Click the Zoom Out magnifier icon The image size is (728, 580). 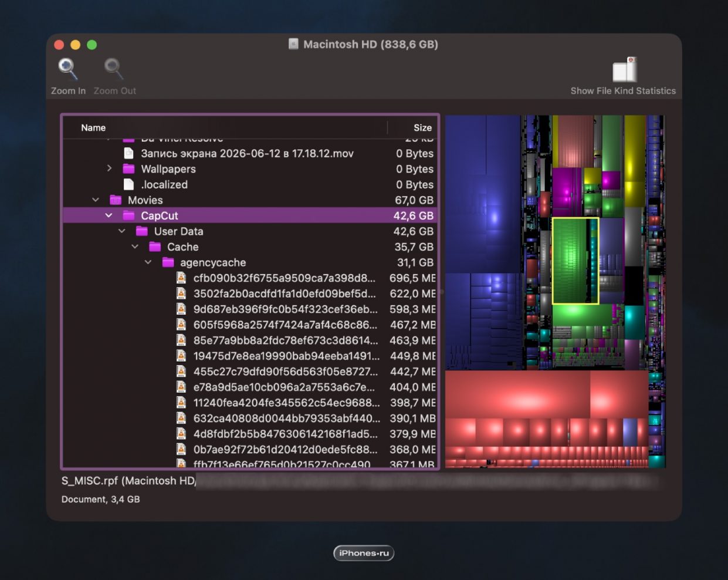point(114,69)
